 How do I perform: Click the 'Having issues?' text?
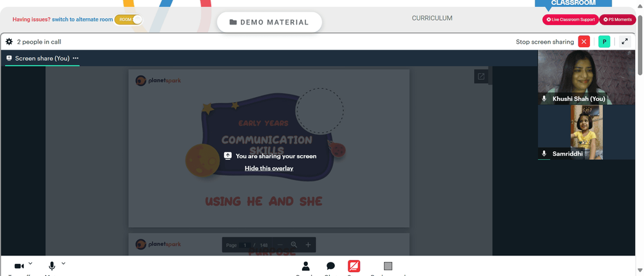(x=32, y=19)
